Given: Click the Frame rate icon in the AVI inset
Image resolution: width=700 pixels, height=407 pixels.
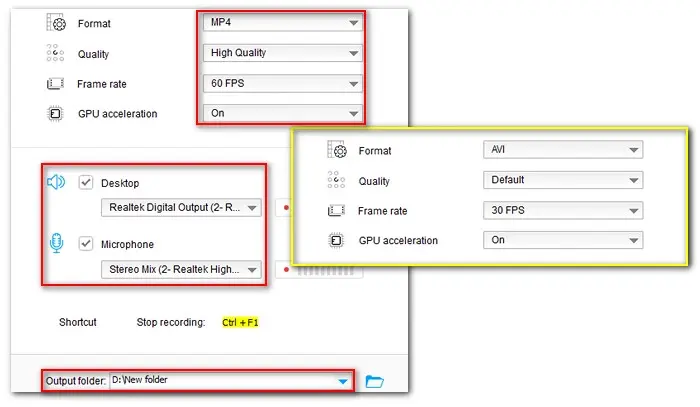Looking at the screenshot, I should tap(336, 210).
